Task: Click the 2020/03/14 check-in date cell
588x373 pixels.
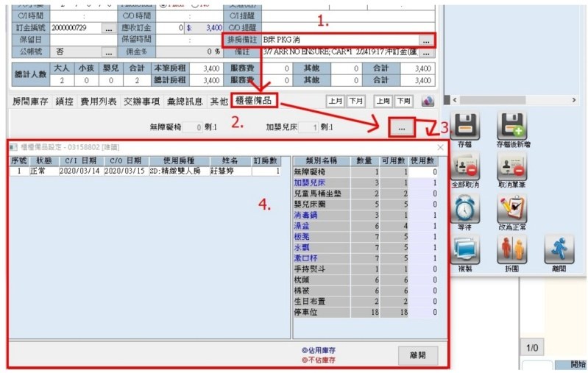Action: tap(81, 171)
